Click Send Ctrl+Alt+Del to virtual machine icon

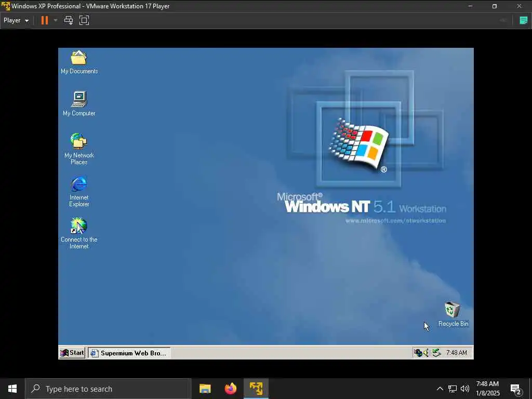(69, 20)
